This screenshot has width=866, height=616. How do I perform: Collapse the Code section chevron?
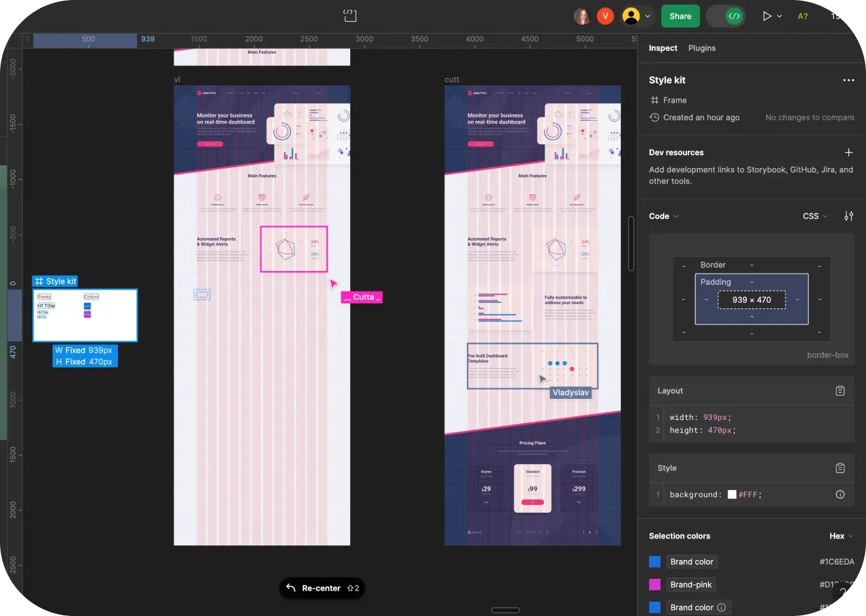[676, 216]
